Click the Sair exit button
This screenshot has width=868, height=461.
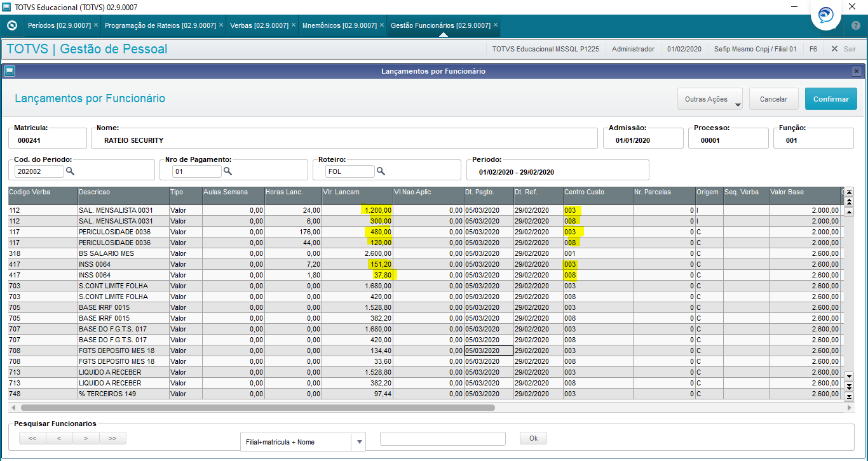(x=844, y=49)
